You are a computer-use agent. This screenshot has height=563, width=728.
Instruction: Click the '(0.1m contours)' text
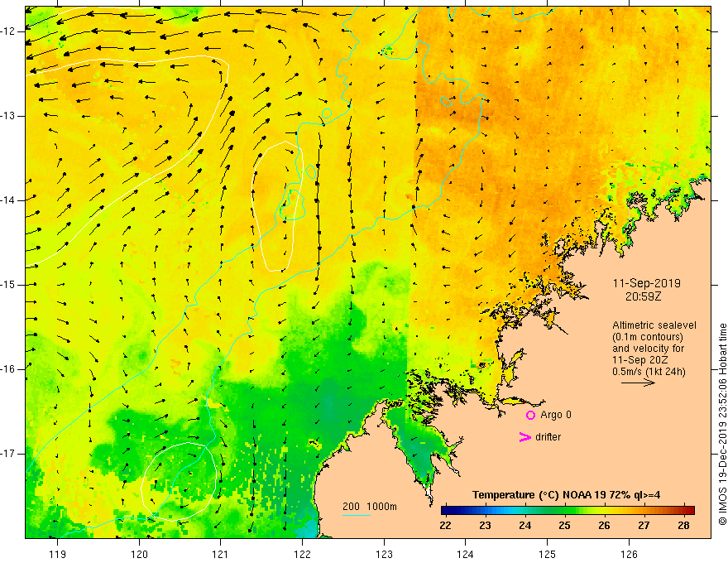click(648, 337)
